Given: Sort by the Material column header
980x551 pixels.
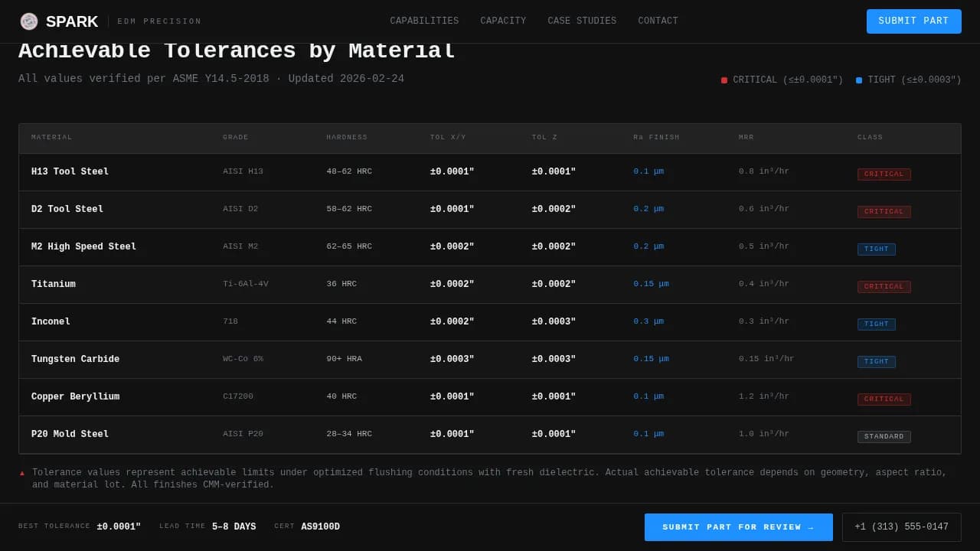Looking at the screenshot, I should coord(52,138).
